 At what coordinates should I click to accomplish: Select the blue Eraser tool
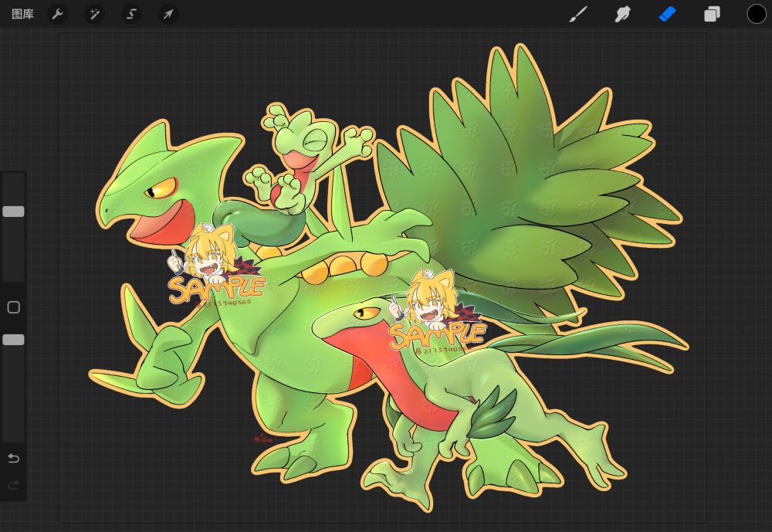pos(667,15)
